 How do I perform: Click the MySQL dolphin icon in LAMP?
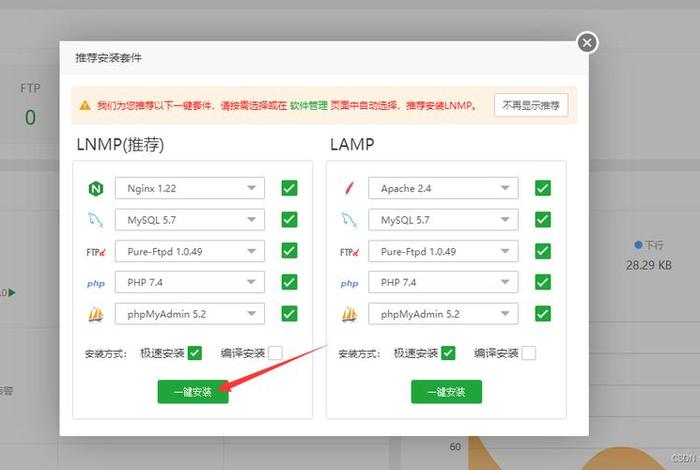click(349, 220)
